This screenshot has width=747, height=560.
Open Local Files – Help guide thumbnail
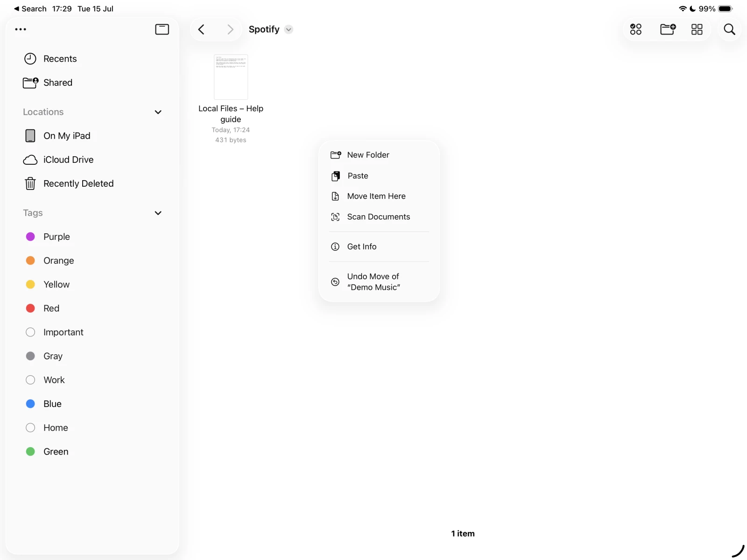pos(231,77)
